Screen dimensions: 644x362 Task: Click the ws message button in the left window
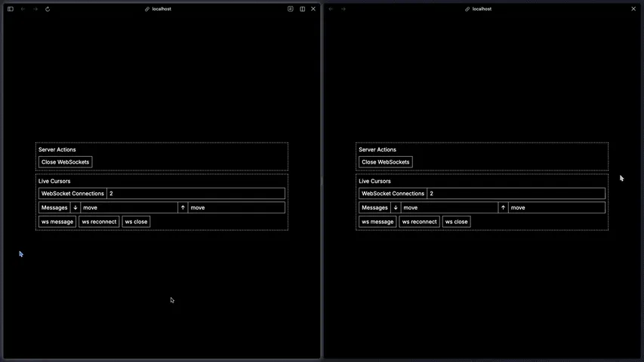tap(57, 222)
